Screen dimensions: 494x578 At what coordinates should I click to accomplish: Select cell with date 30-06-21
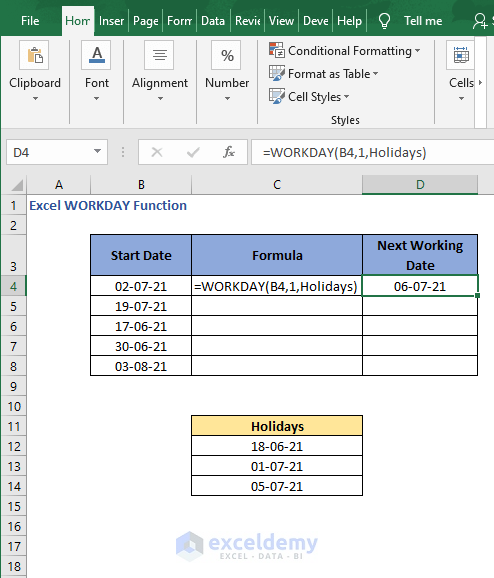tap(141, 346)
